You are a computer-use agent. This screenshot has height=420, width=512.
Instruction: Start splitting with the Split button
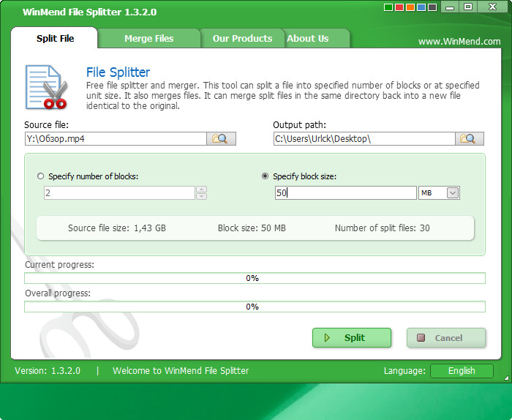(352, 338)
